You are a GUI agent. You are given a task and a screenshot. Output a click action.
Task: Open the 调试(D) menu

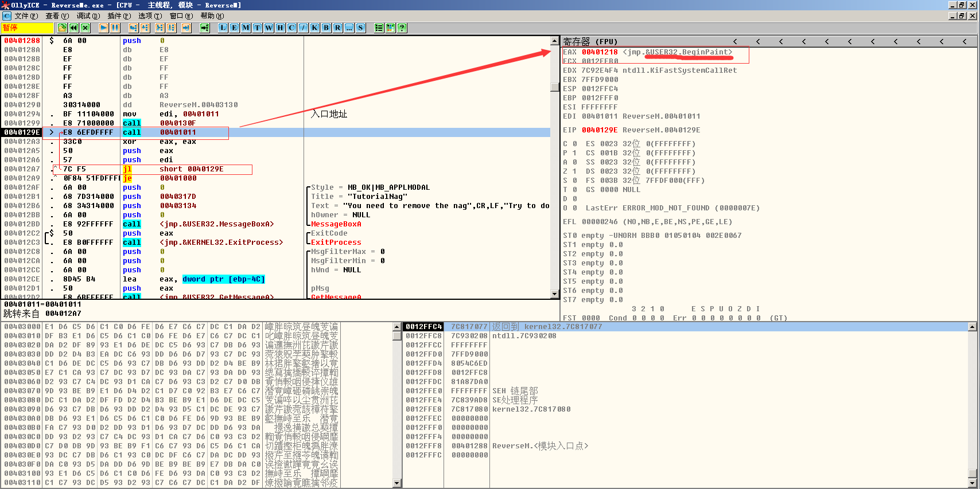pyautogui.click(x=88, y=16)
